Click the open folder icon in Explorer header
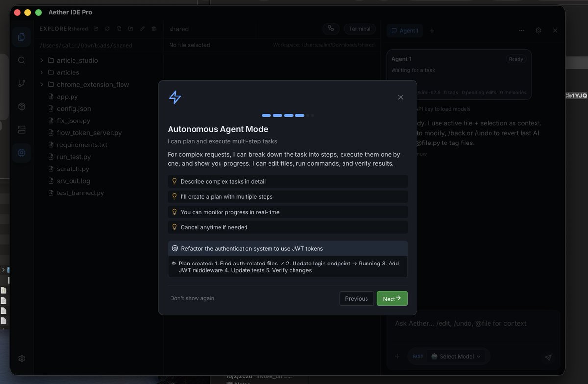Image resolution: width=588 pixels, height=384 pixels. click(96, 29)
